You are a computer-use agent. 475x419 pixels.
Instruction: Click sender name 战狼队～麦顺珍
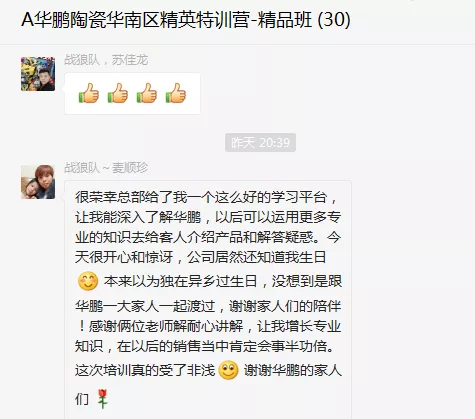106,168
